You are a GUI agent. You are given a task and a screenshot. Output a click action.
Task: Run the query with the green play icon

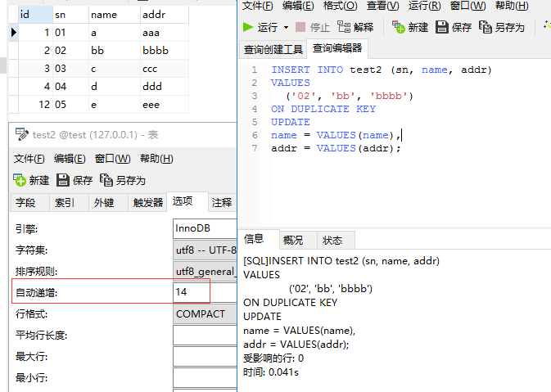tap(248, 27)
